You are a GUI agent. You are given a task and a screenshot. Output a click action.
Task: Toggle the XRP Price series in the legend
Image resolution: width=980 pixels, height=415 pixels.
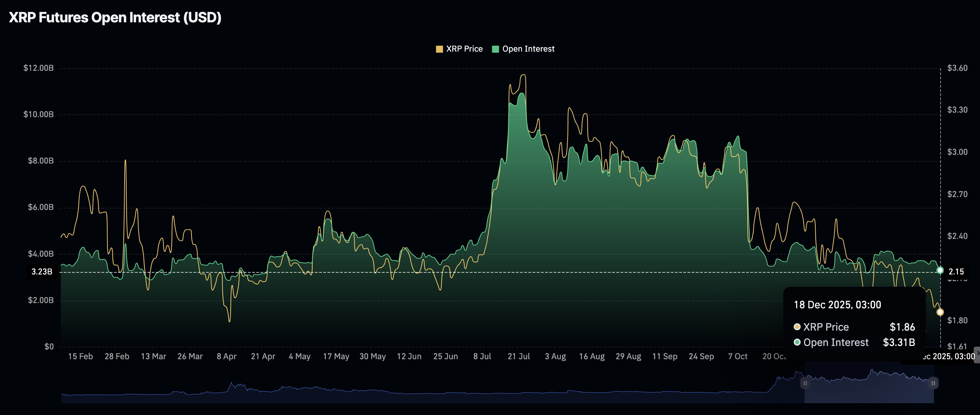tap(464, 49)
